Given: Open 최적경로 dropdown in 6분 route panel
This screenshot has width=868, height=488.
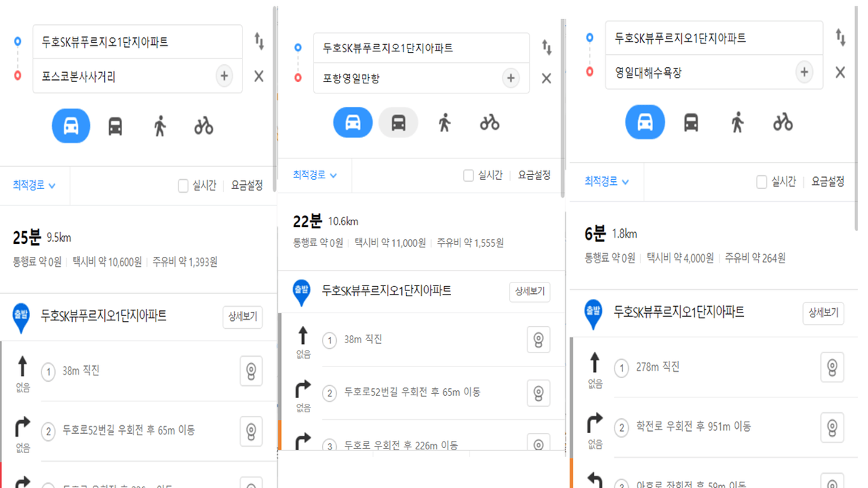Looking at the screenshot, I should coord(607,181).
